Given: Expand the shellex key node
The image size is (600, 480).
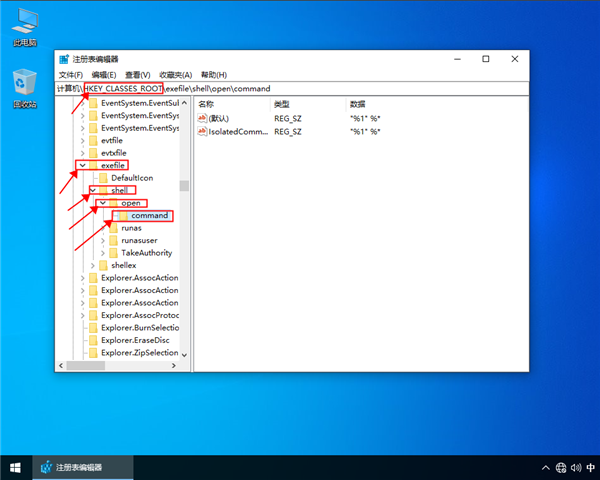Looking at the screenshot, I should (x=92, y=265).
